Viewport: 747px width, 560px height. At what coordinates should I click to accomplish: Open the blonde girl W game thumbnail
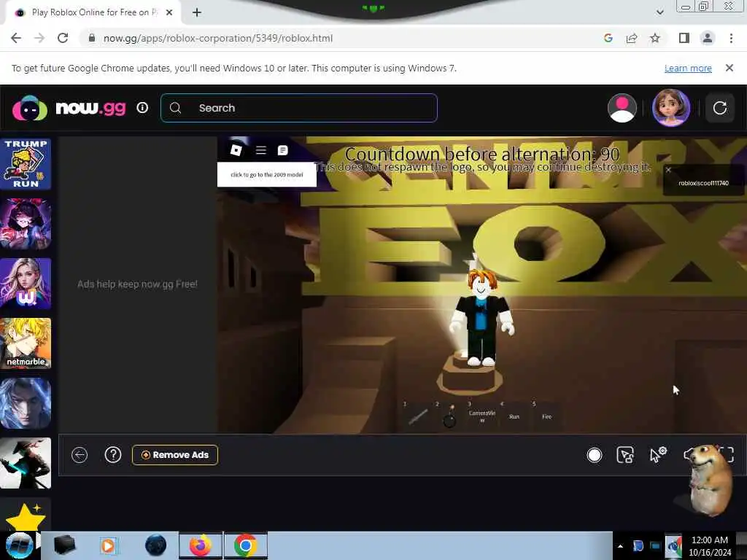[26, 284]
